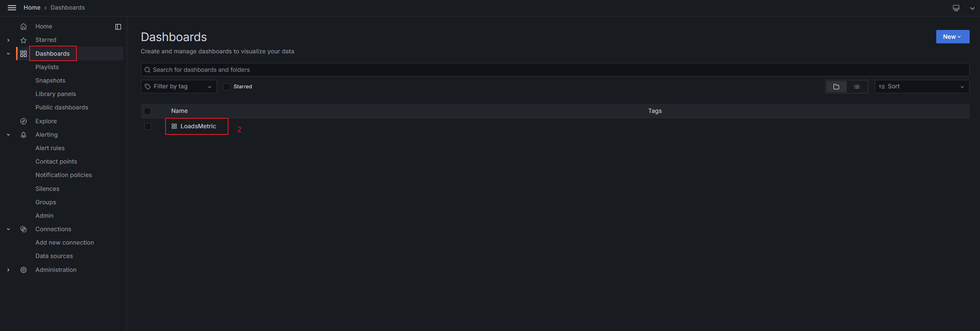
Task: Click the Alerting bell icon
Action: click(x=23, y=135)
